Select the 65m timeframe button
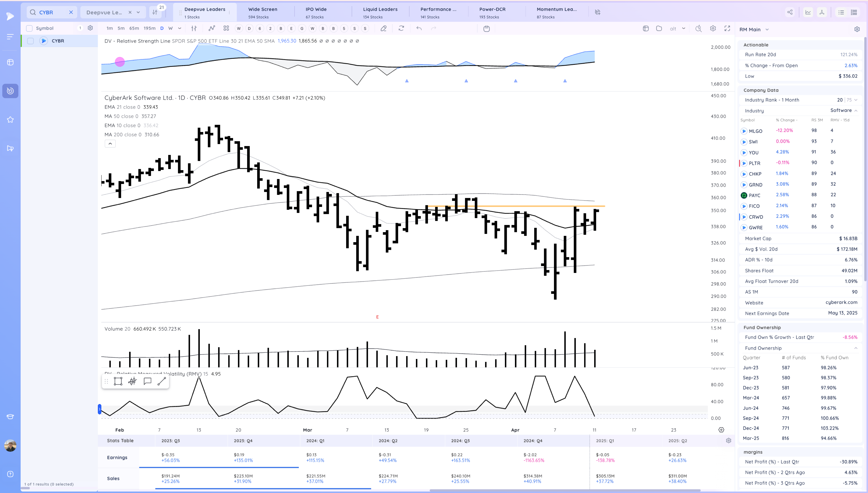This screenshot has width=868, height=493. coord(134,28)
